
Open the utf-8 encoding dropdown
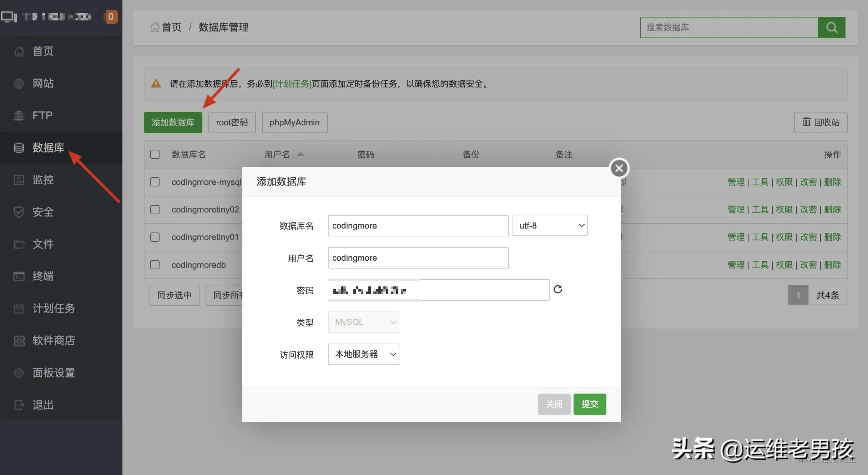(549, 225)
